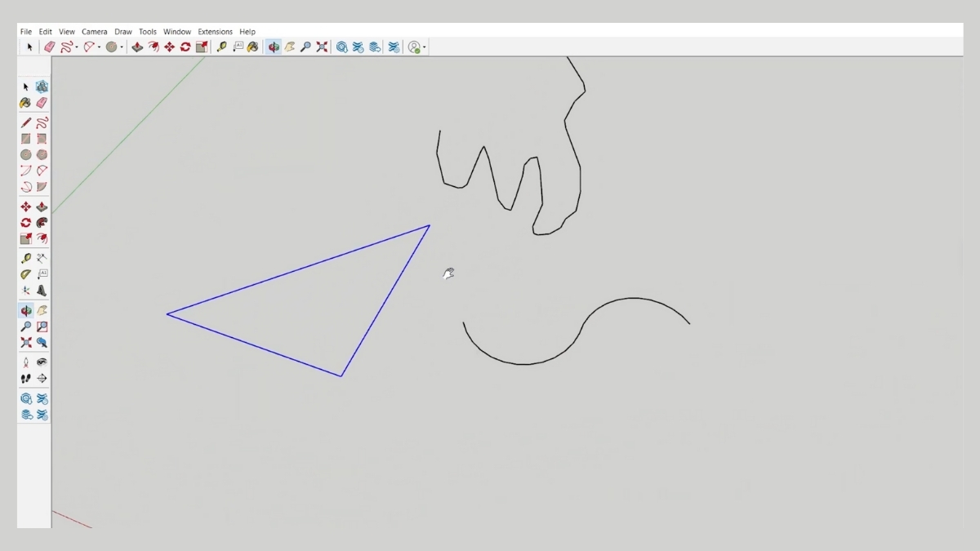
Task: Activate the Orbit tool
Action: (25, 310)
